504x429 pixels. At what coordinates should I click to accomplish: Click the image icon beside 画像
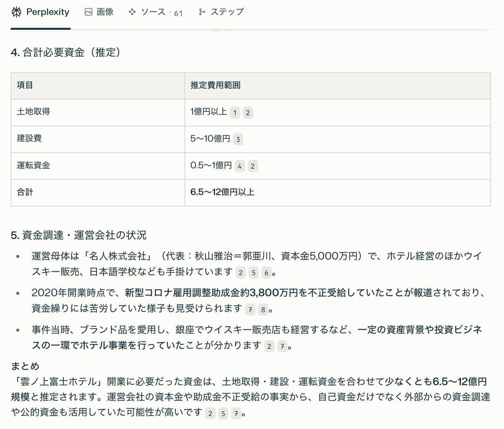[x=88, y=12]
